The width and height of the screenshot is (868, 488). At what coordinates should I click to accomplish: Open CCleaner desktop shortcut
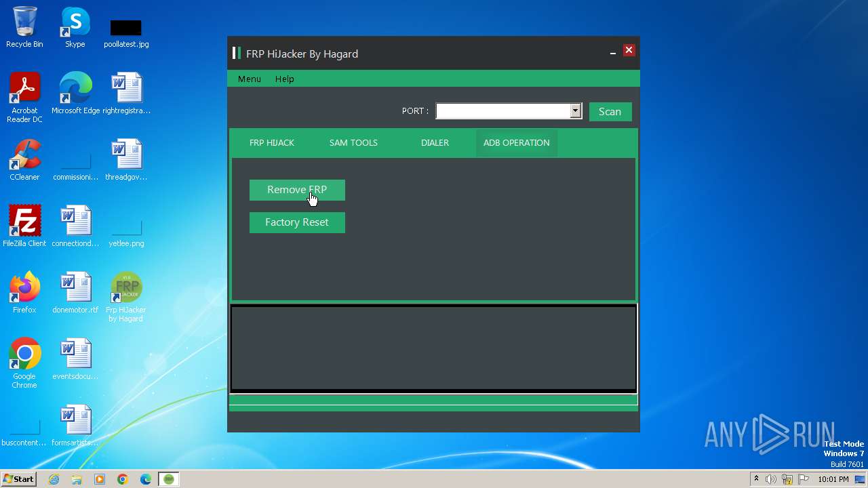click(24, 161)
